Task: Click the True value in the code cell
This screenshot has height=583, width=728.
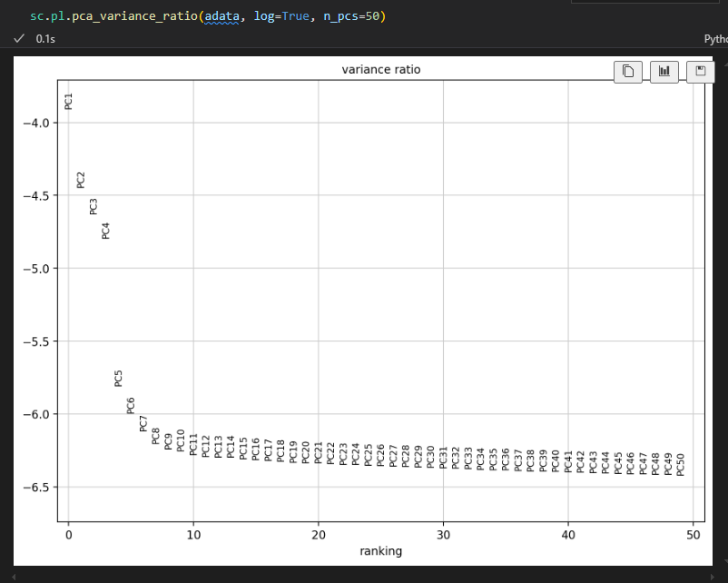Action: click(x=295, y=16)
